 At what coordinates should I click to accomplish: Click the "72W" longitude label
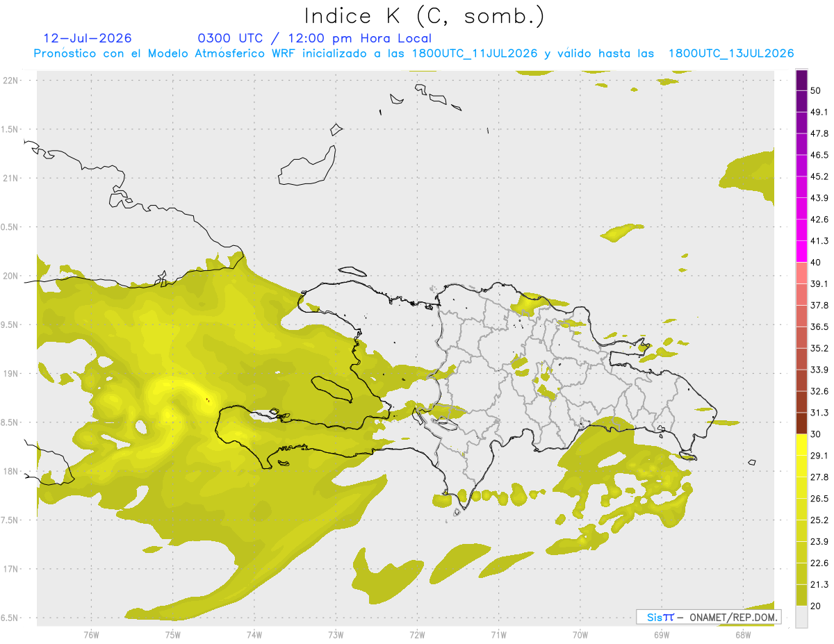pos(417,635)
